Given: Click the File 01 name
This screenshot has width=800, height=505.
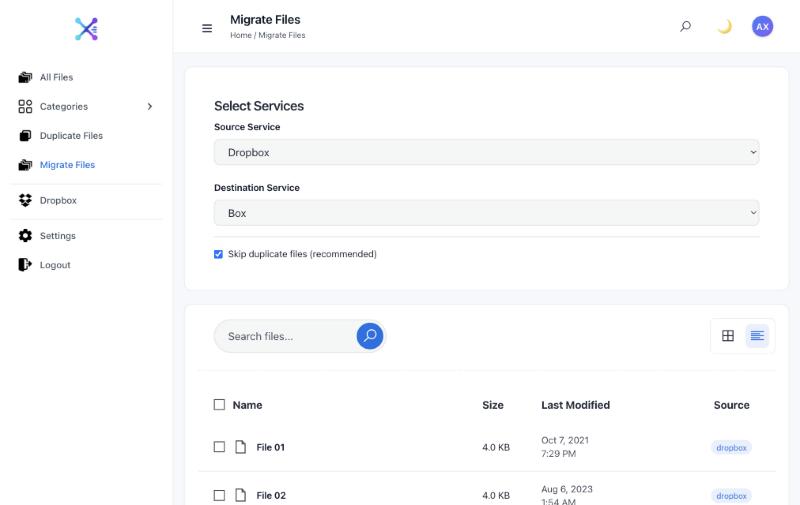Looking at the screenshot, I should [270, 447].
